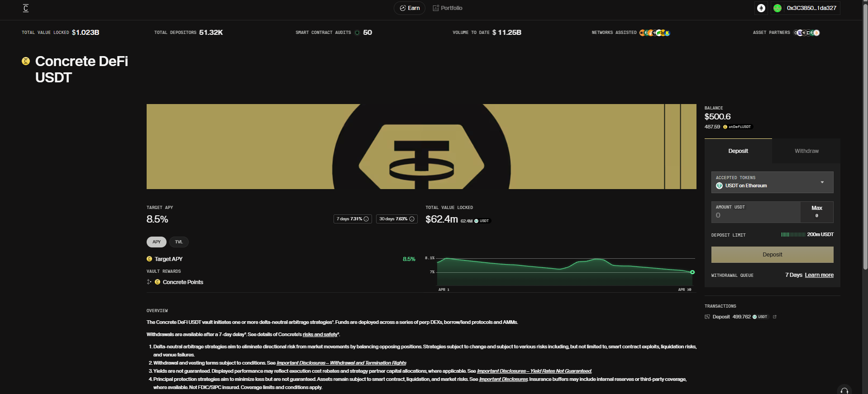The width and height of the screenshot is (868, 394).
Task: Click the deposit icon in Transactions row
Action: tap(707, 317)
